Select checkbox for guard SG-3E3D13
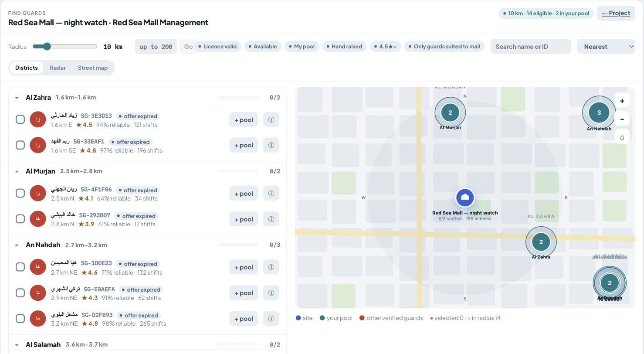Viewport: 644px width, 354px height. click(x=20, y=119)
